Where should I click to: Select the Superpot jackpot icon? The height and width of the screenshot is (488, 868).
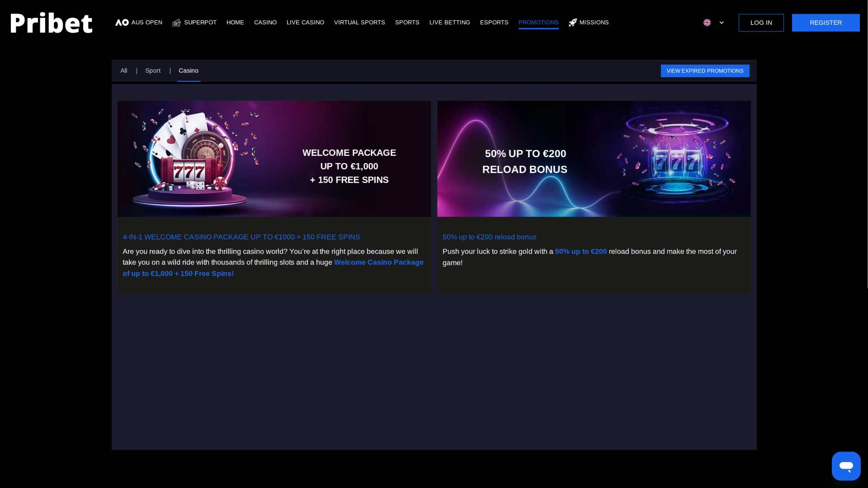pyautogui.click(x=176, y=22)
